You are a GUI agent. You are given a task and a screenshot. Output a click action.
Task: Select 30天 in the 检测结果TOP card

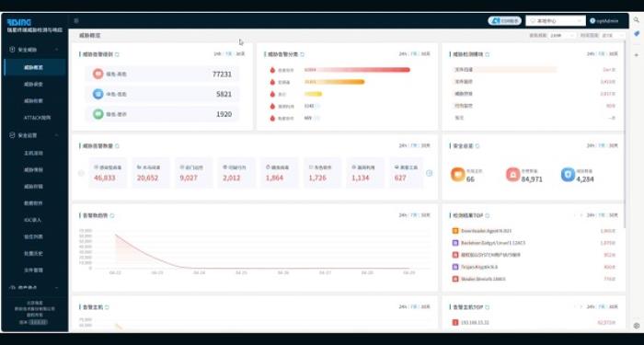pos(614,214)
